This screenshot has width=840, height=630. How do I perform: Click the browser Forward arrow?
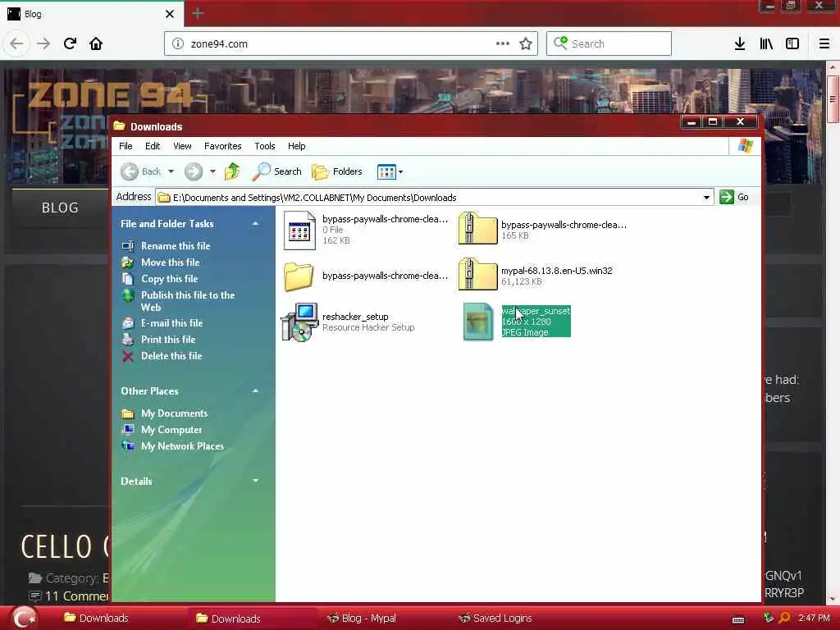click(43, 43)
